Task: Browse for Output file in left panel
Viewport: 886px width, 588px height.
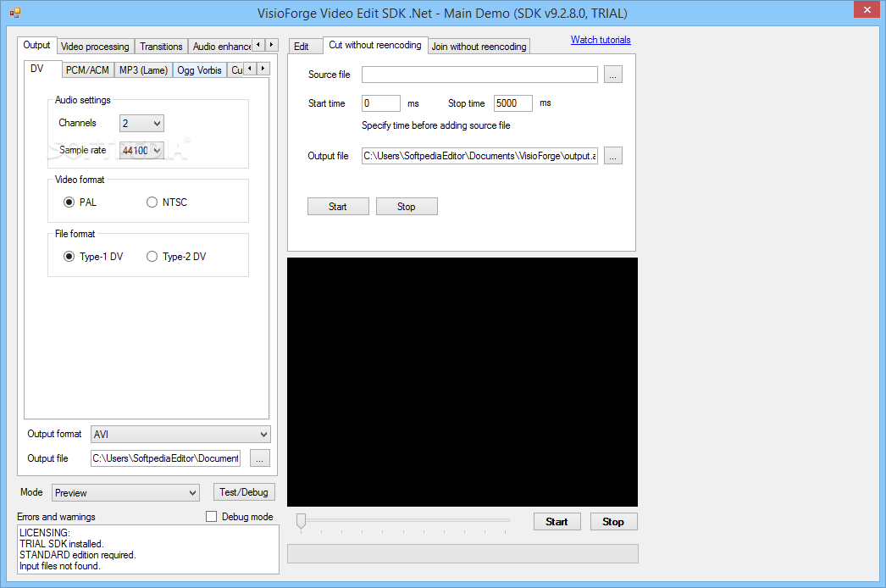Action: (x=260, y=458)
